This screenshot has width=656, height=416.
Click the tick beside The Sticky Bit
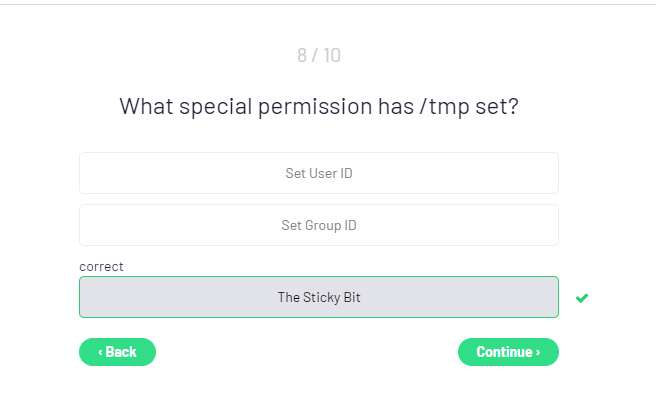pos(582,298)
